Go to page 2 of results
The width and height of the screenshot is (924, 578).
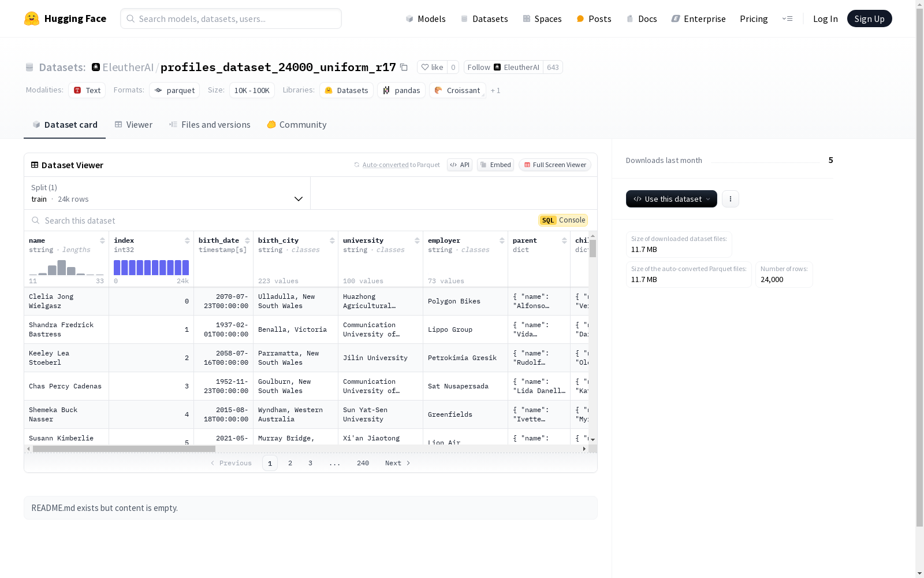pyautogui.click(x=290, y=463)
